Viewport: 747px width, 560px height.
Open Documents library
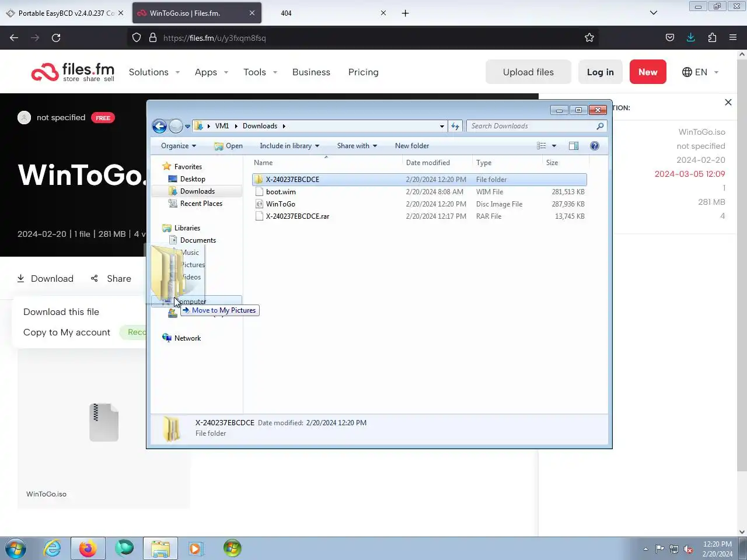click(x=198, y=240)
